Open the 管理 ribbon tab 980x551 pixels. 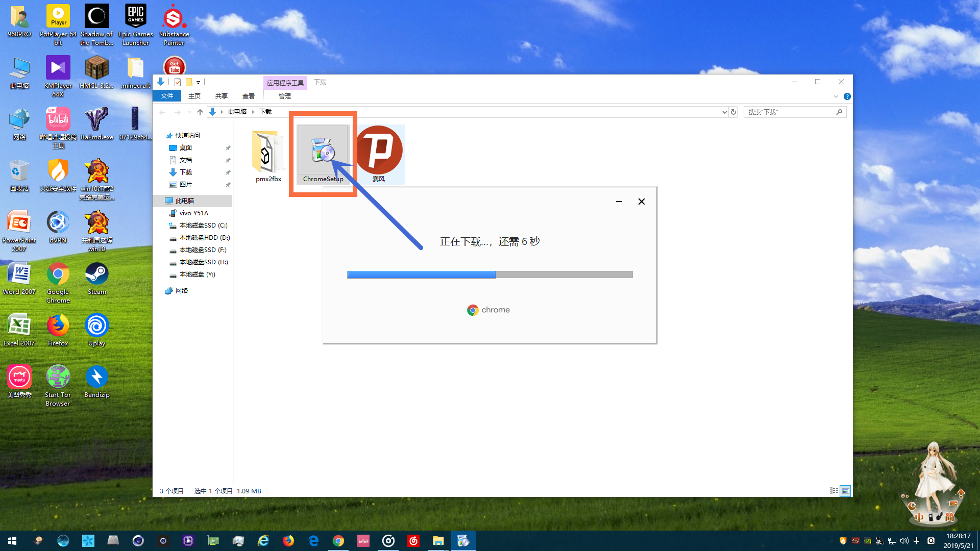[285, 96]
